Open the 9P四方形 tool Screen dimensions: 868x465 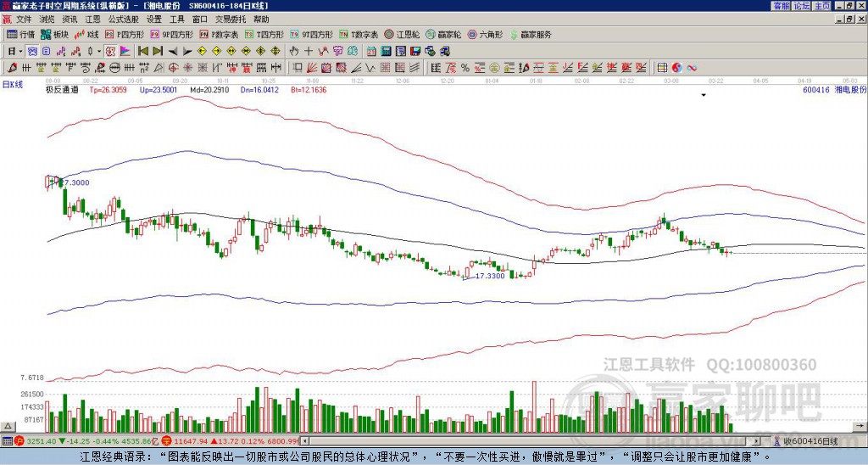171,34
